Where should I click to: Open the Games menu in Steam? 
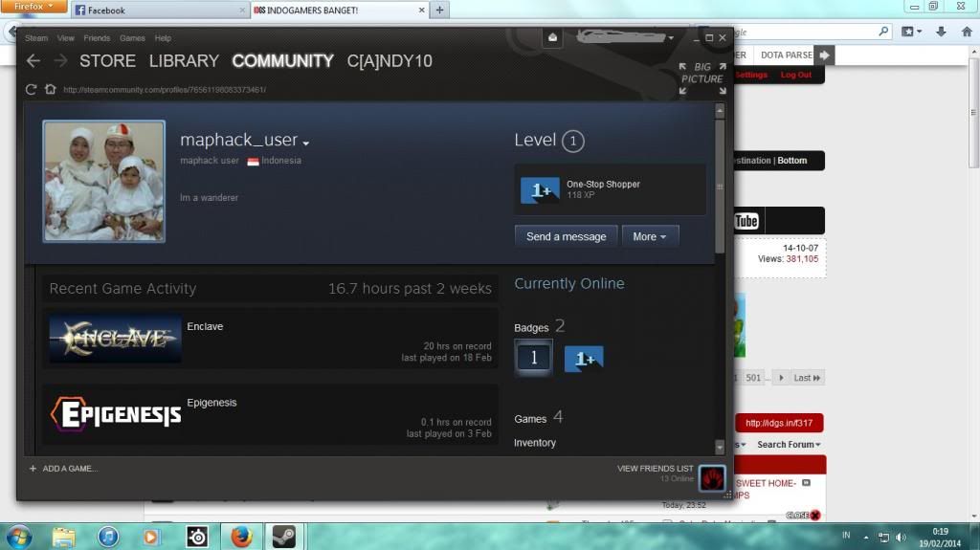click(132, 38)
